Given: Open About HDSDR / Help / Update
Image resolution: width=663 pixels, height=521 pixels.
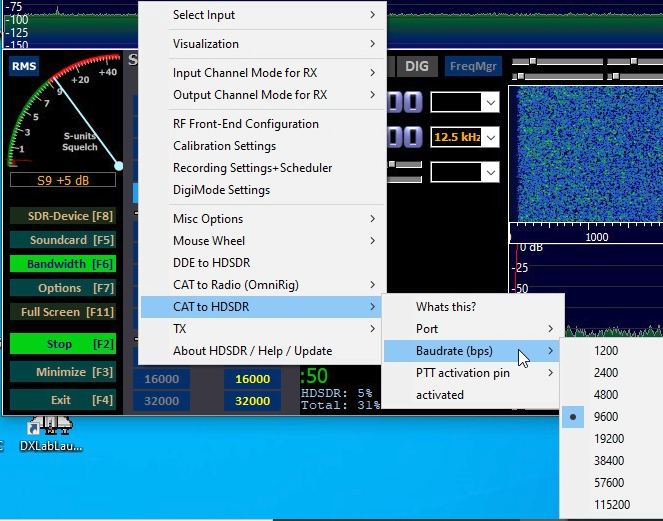Looking at the screenshot, I should tap(262, 351).
